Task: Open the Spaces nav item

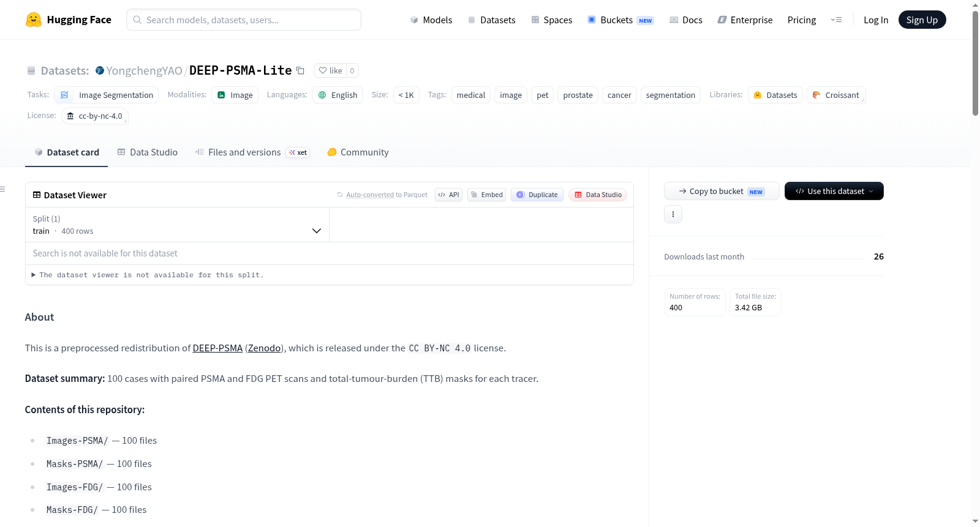Action: tap(551, 20)
